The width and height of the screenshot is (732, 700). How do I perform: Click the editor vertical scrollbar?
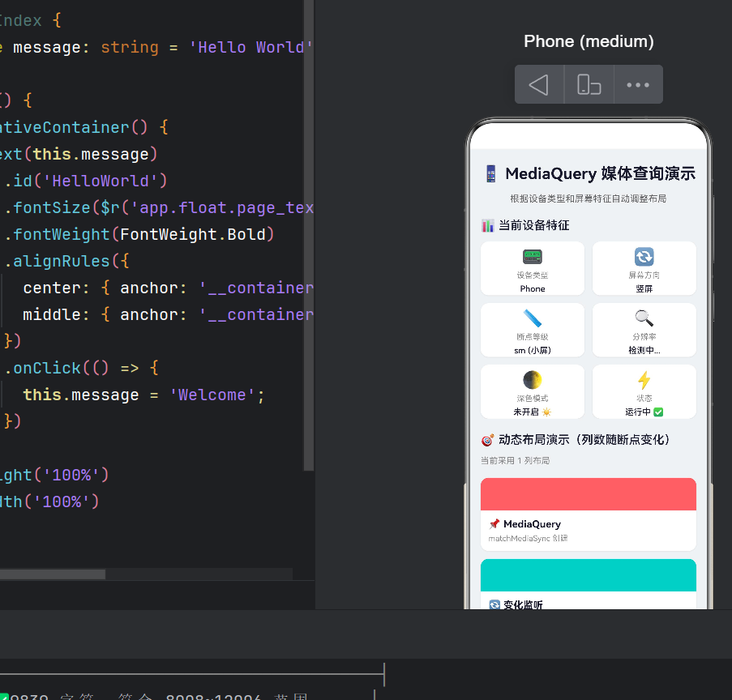309,235
